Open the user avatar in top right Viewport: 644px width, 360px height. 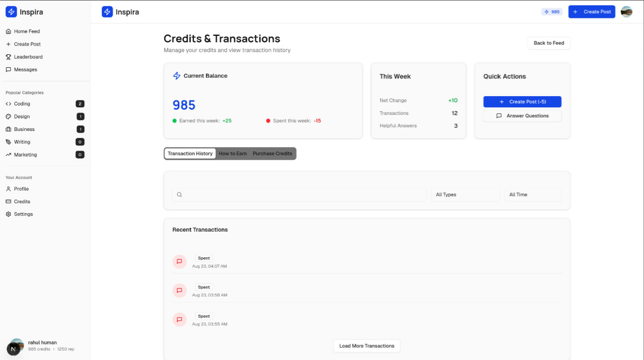(x=626, y=12)
